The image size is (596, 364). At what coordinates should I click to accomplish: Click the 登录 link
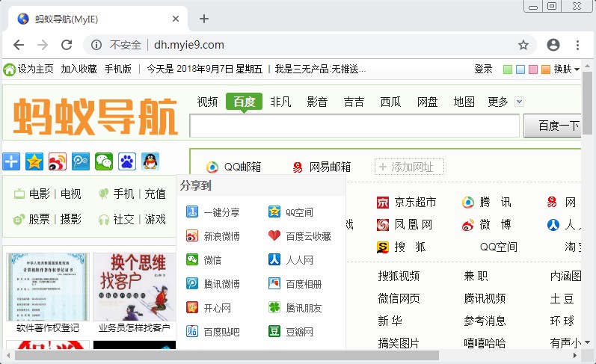tap(483, 70)
